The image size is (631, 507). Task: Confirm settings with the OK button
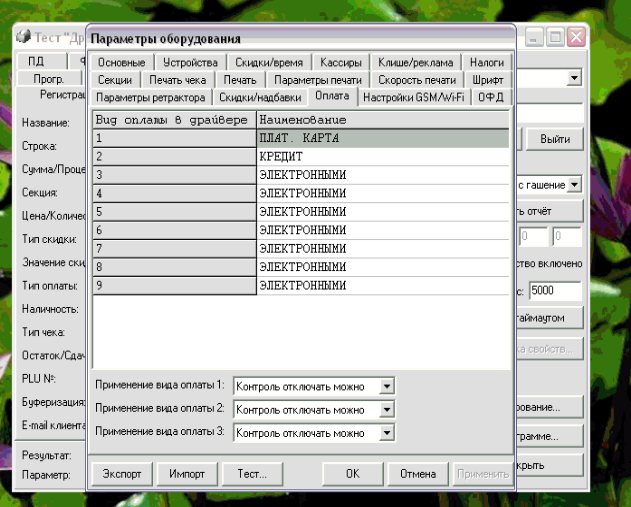(352, 473)
